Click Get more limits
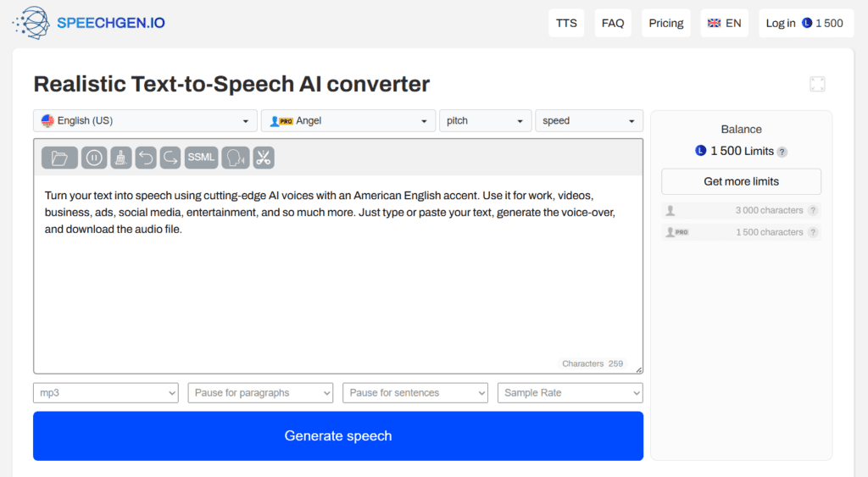 coord(741,181)
